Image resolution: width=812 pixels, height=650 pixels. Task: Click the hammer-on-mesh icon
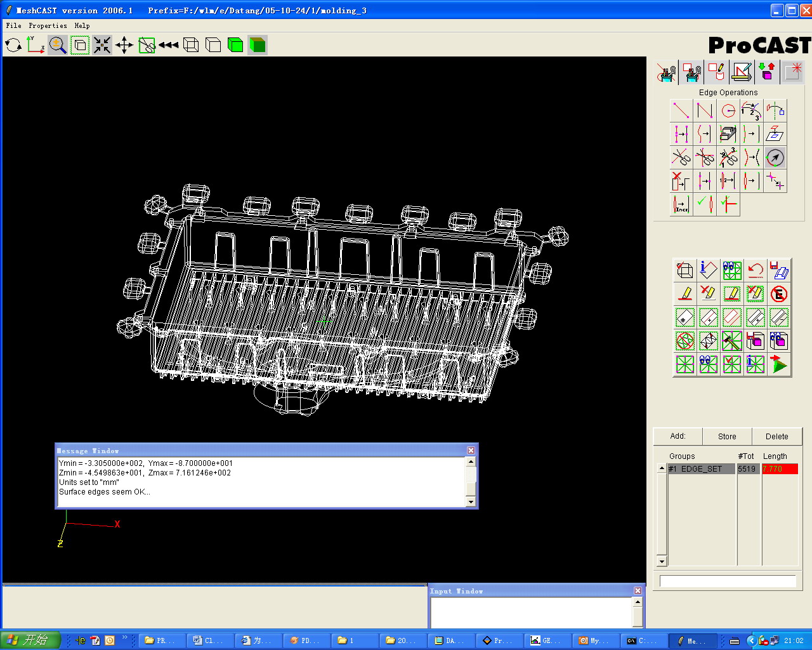(731, 341)
